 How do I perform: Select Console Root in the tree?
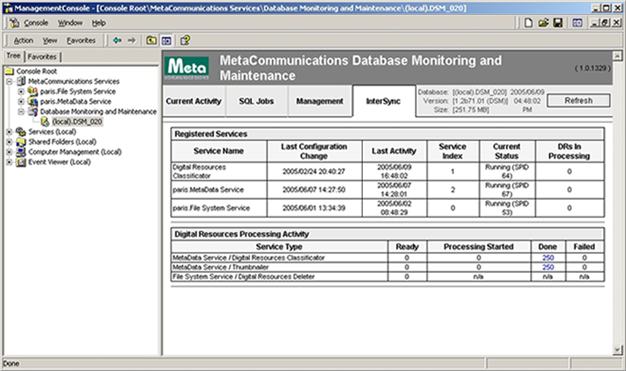[36, 71]
